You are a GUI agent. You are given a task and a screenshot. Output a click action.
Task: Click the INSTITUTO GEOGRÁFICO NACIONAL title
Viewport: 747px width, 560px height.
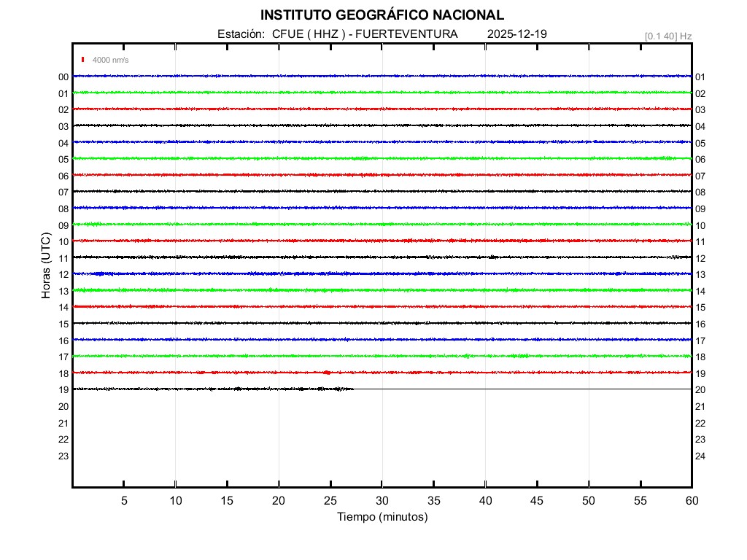(382, 15)
